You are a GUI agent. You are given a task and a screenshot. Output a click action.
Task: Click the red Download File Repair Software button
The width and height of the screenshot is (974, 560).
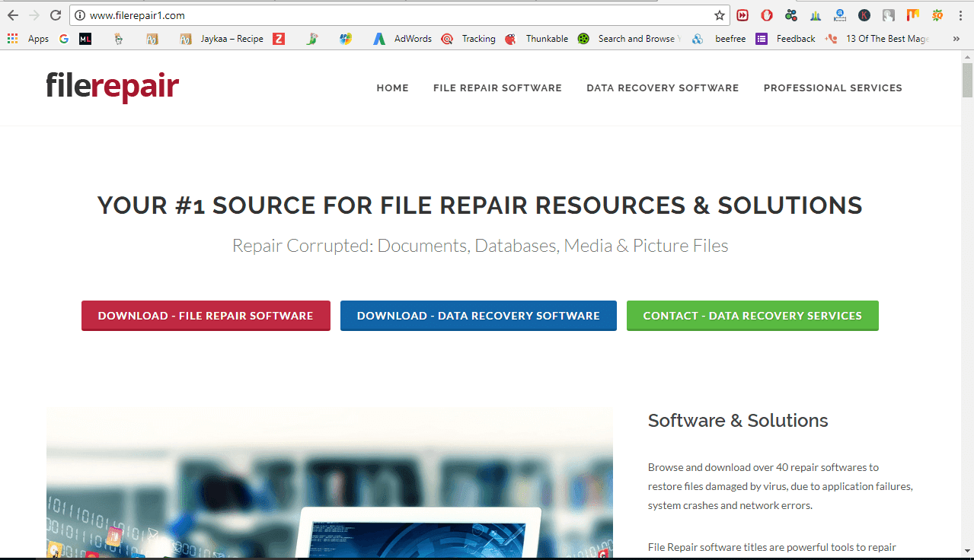206,316
